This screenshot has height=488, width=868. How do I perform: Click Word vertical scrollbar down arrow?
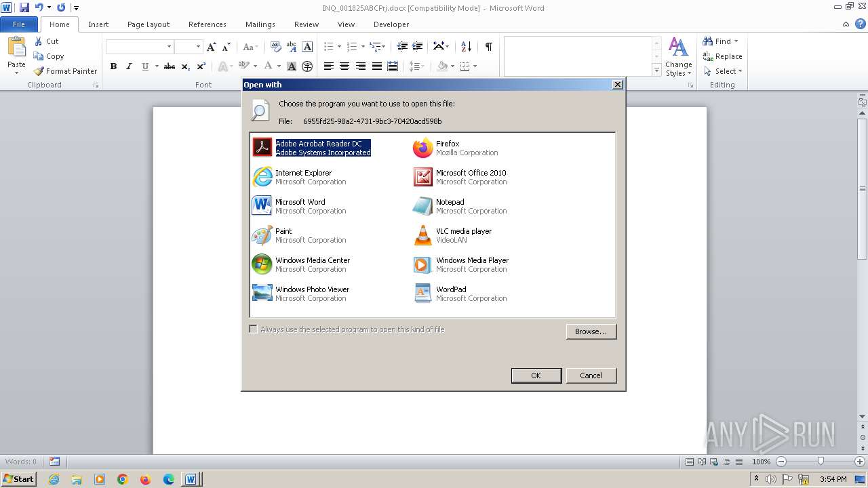click(x=863, y=416)
